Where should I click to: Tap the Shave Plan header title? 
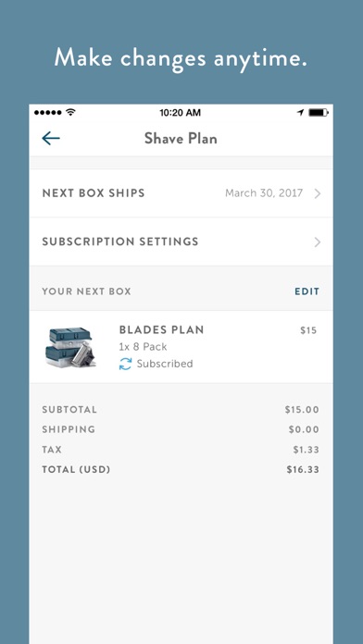click(181, 139)
